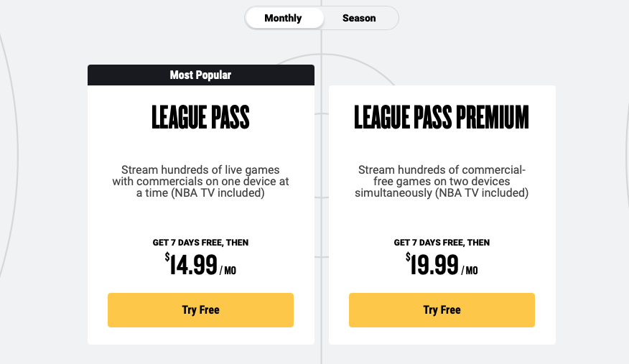
Task: Click the 14.99 monthly price
Action: 193,265
